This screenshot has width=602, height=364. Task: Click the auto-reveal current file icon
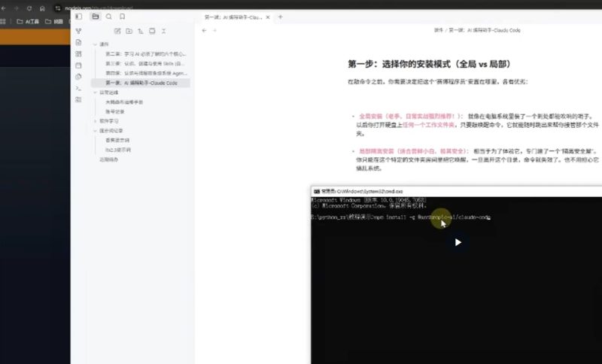tap(153, 31)
